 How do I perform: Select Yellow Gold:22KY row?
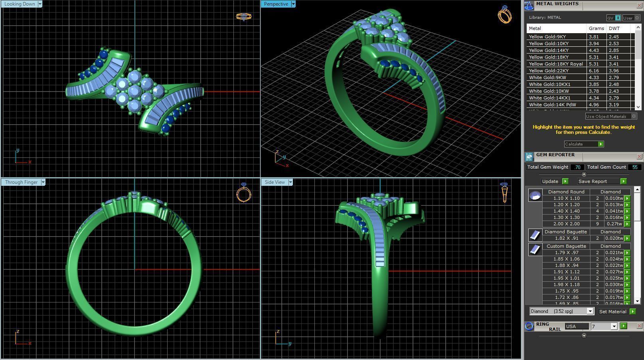coord(581,71)
